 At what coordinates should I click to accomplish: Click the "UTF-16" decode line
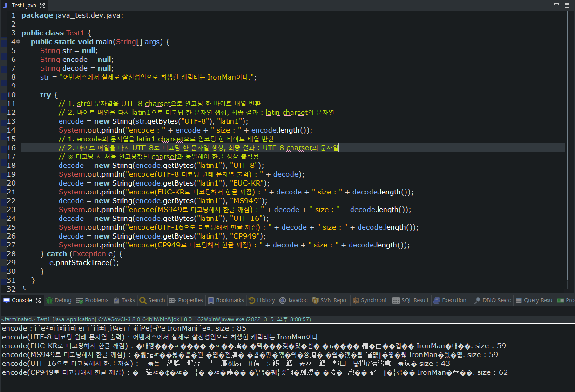coord(164,219)
